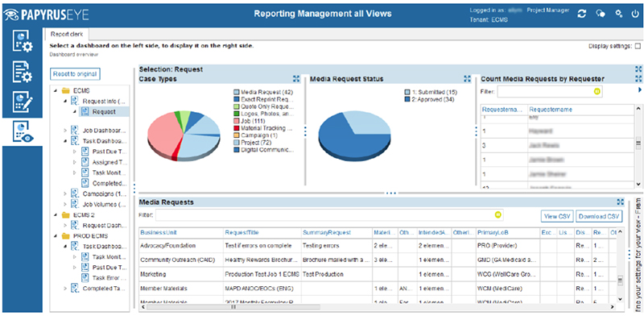Select the Request tree item

pyautogui.click(x=104, y=111)
